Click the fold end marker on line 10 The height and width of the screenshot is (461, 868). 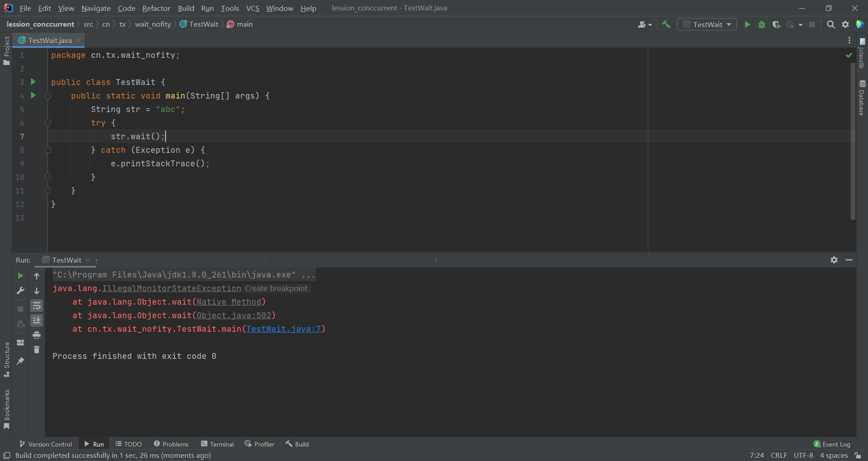coord(48,177)
